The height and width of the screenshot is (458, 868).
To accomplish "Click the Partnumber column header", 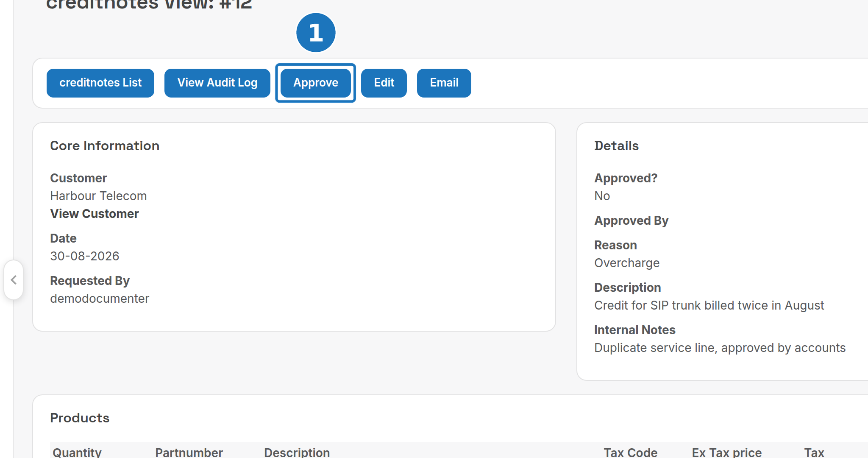I will 189,452.
